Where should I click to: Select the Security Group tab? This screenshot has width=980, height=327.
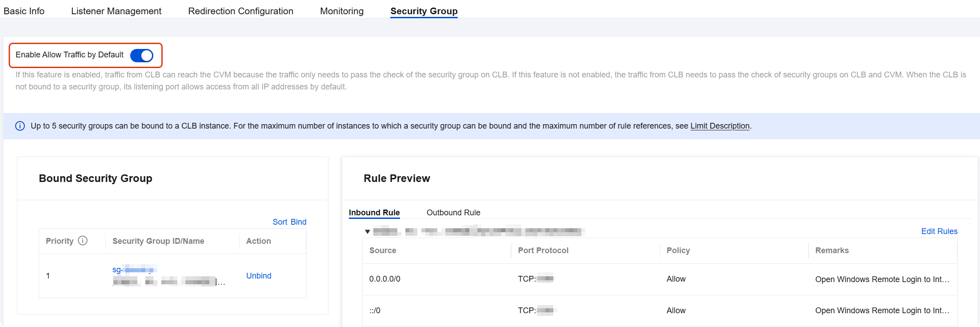click(x=424, y=11)
